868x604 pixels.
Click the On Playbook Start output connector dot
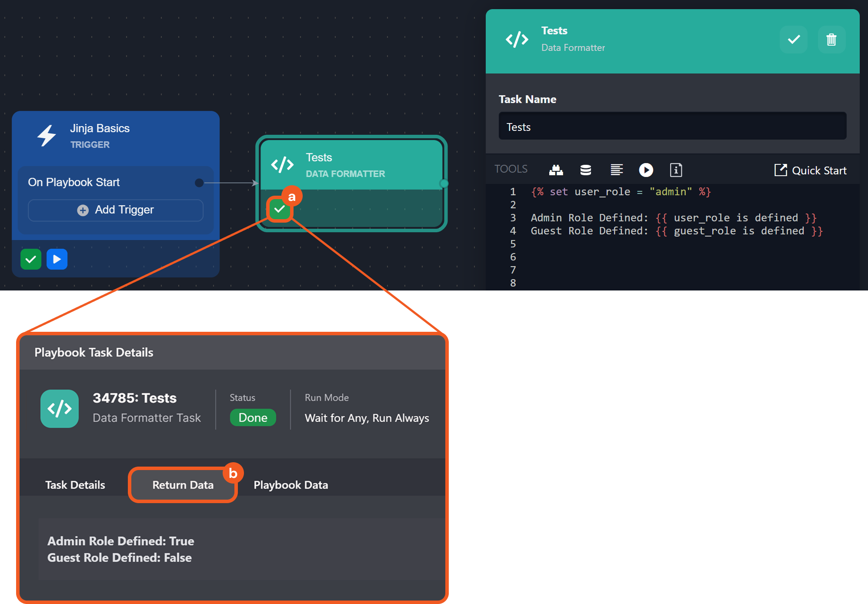(x=199, y=183)
